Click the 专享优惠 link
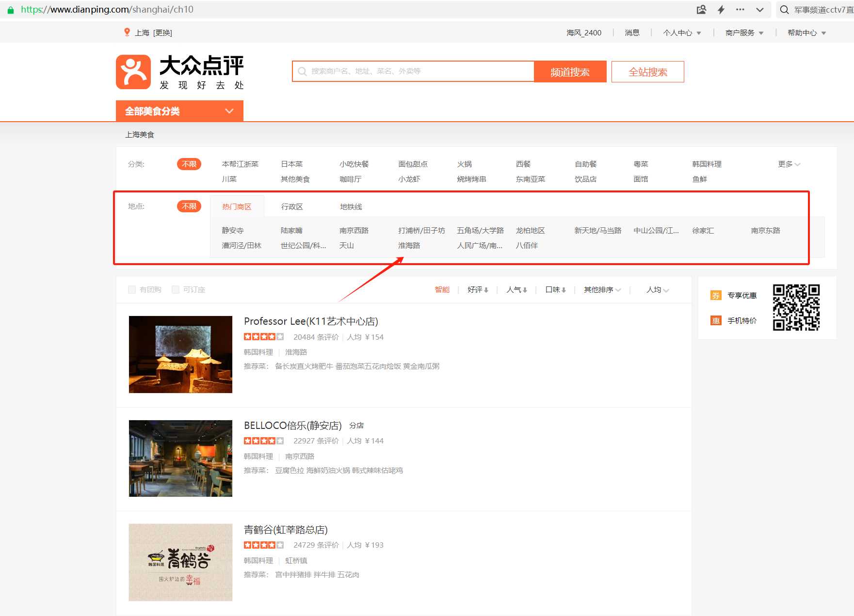The width and height of the screenshot is (854, 616). [x=742, y=295]
